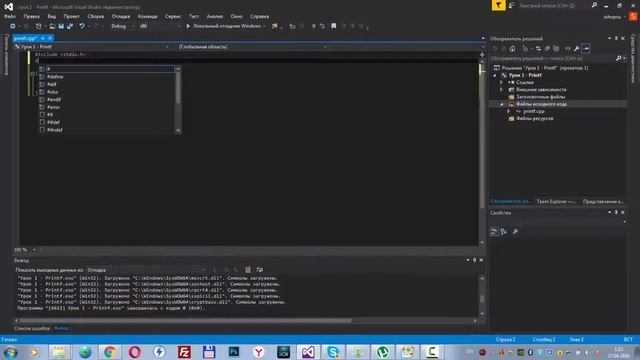Click the Save All toolbar icon
The image size is (640, 360).
tap(70, 26)
